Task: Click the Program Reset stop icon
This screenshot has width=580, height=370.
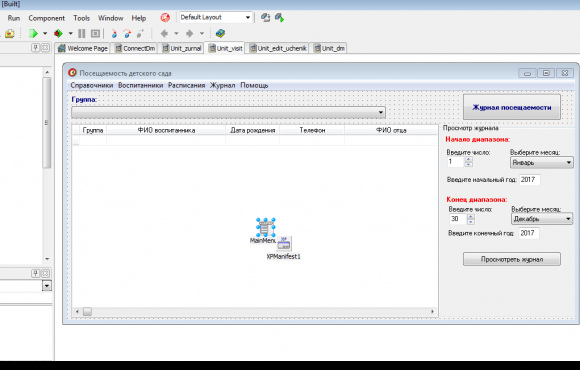Action: coord(95,34)
